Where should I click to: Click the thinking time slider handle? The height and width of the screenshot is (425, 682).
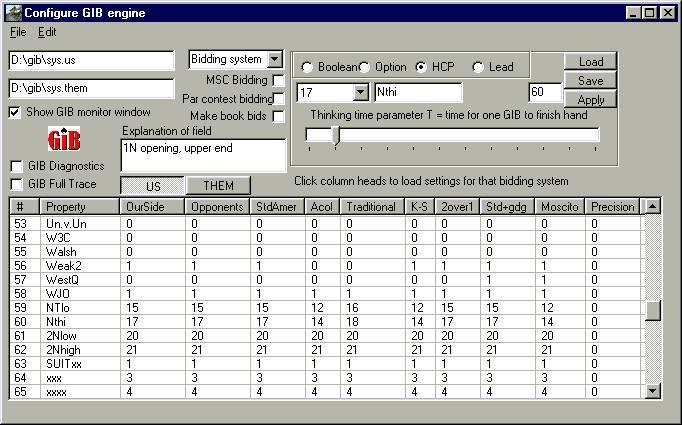[x=335, y=135]
